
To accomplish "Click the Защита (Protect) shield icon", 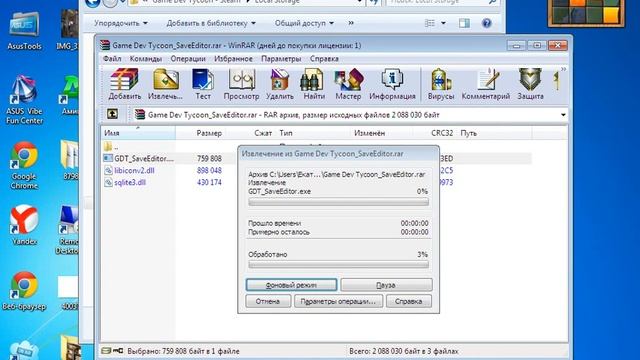I will click(530, 84).
